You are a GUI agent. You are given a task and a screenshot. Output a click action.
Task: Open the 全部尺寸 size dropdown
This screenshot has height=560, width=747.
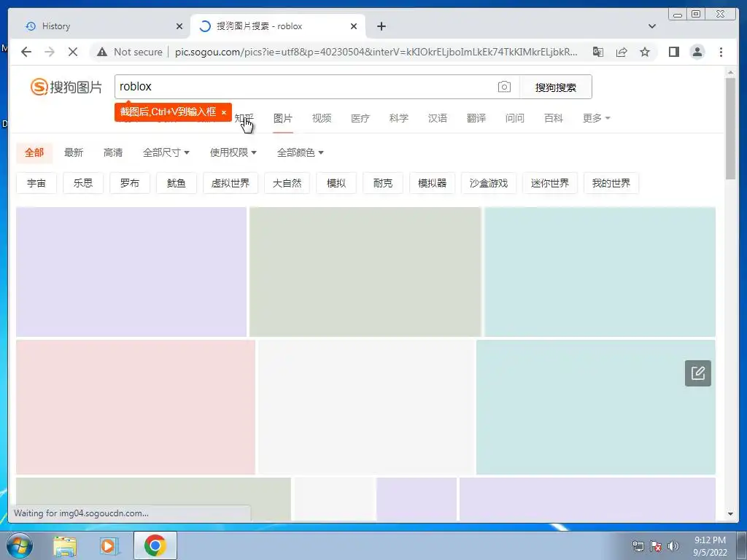[x=166, y=152]
